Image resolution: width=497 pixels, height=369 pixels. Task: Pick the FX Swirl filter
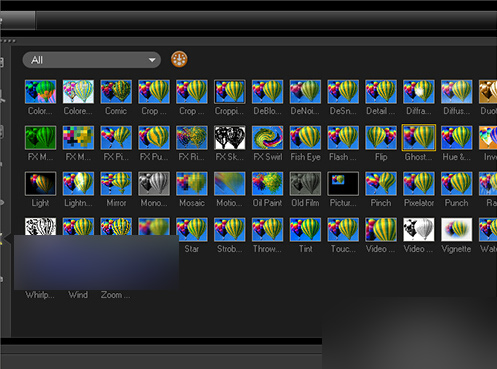(x=267, y=138)
